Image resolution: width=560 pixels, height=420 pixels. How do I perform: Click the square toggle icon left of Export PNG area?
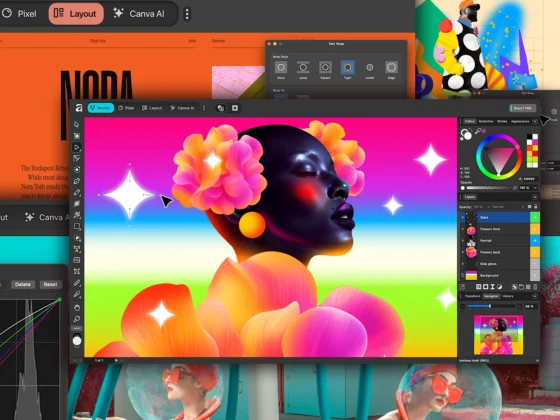[x=235, y=108]
